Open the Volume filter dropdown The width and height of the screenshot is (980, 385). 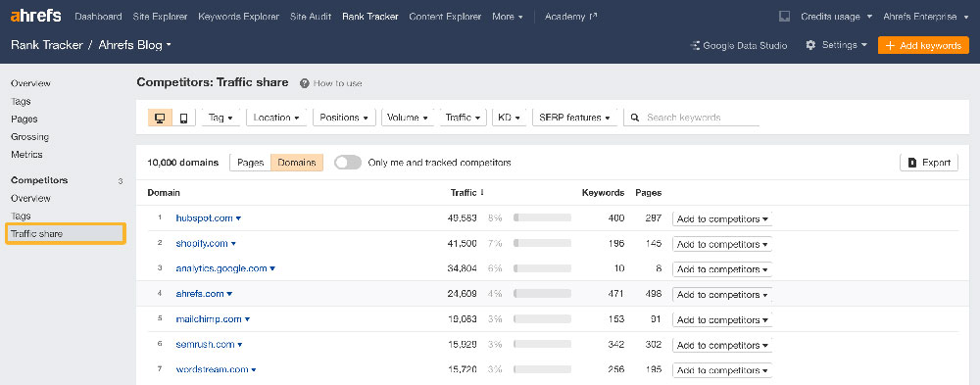tap(408, 118)
